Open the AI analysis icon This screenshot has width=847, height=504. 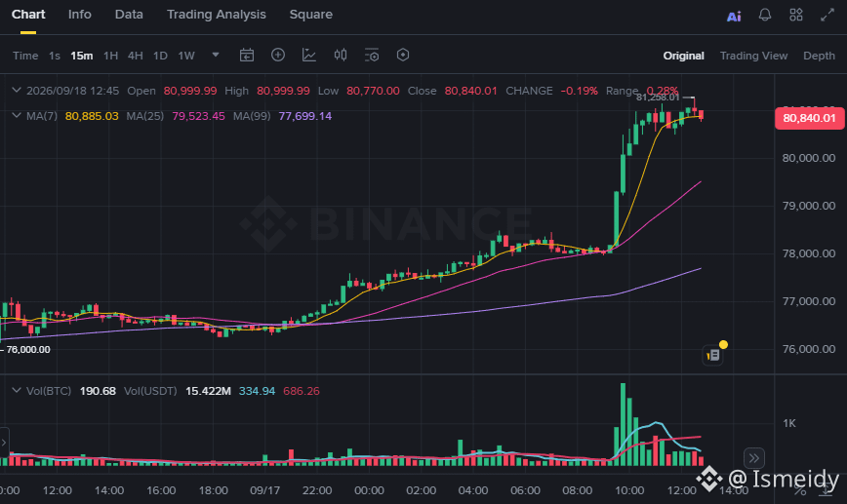coord(734,17)
